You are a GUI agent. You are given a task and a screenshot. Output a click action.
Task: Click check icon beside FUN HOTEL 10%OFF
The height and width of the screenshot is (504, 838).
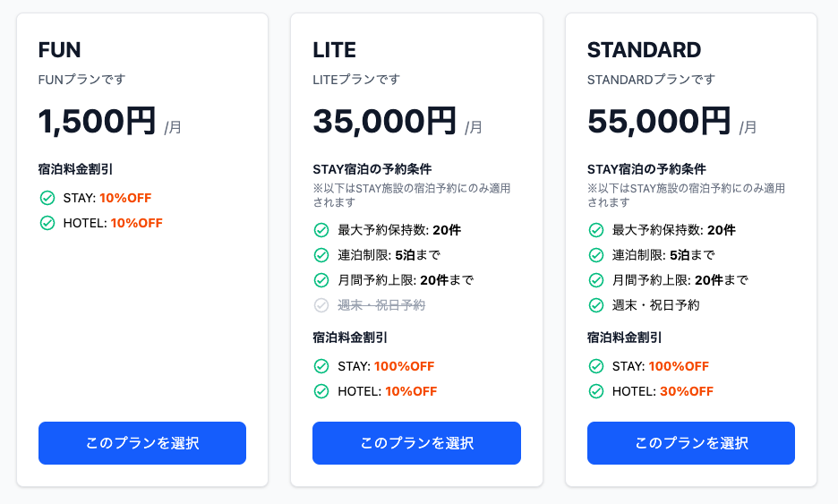click(x=47, y=223)
